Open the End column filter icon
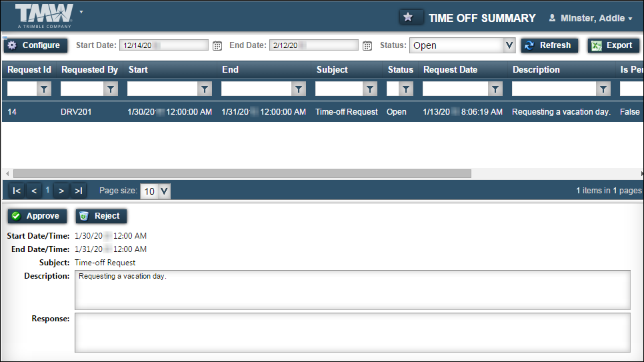The image size is (644, 362). [x=299, y=89]
